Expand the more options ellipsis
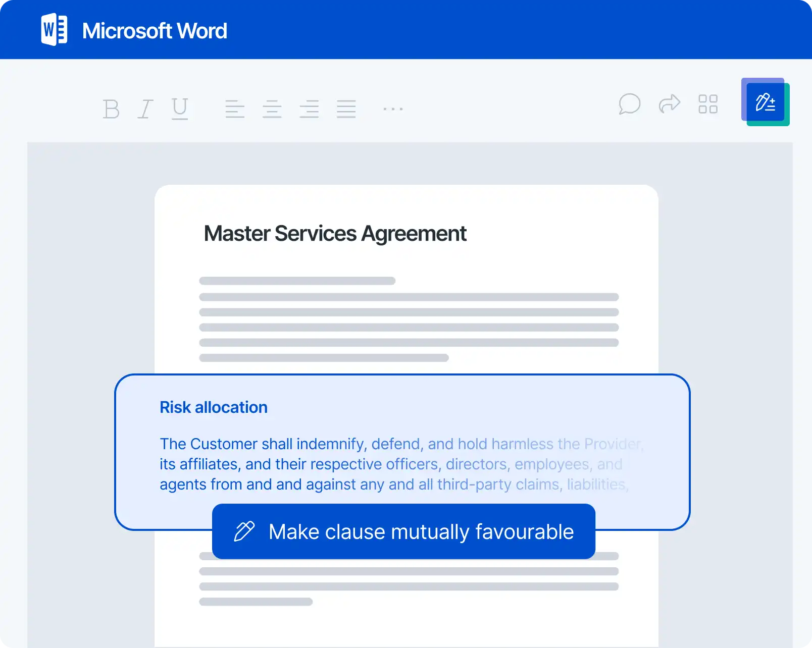This screenshot has height=648, width=812. pos(393,109)
